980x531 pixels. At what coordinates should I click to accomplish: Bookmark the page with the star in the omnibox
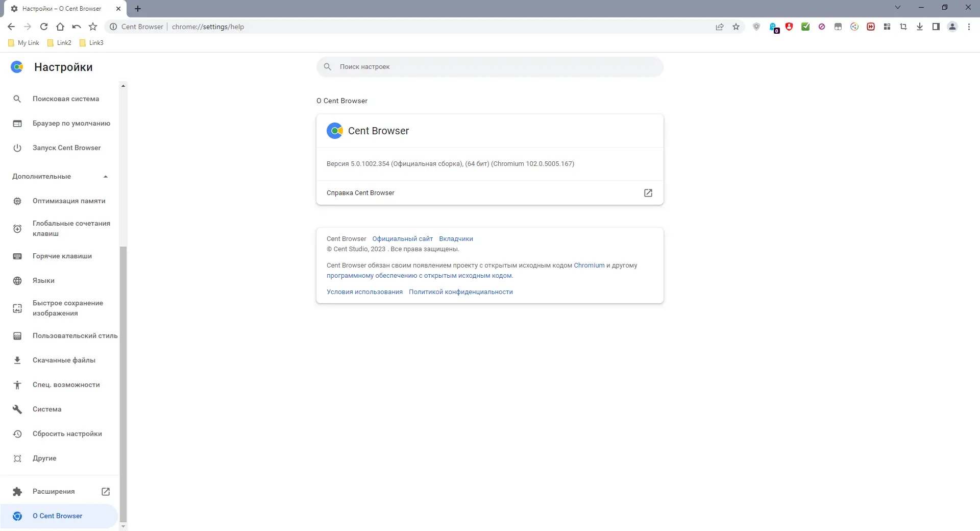pyautogui.click(x=736, y=27)
